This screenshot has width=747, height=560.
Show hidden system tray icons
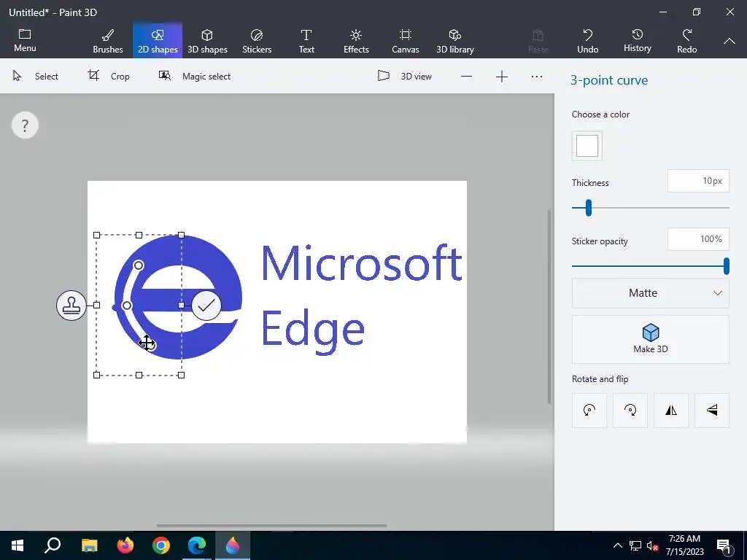click(617, 545)
